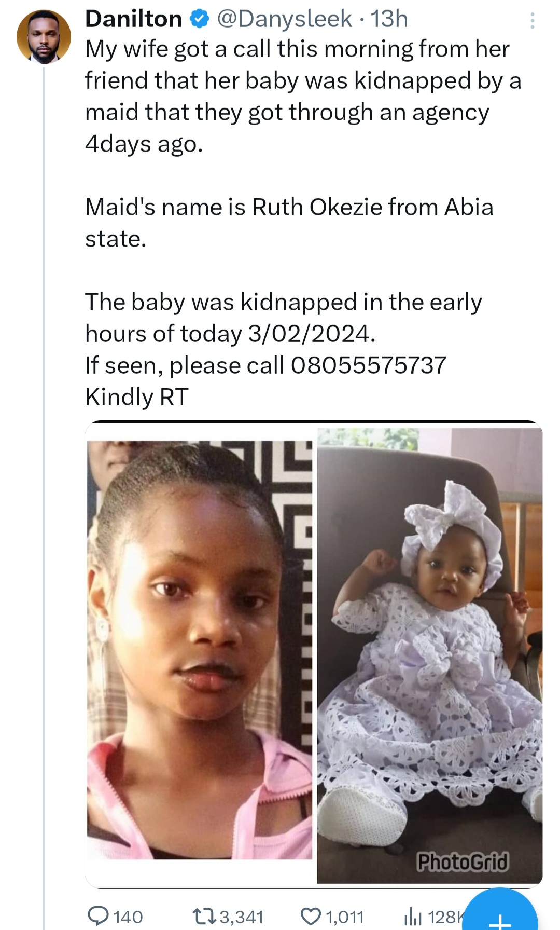Click the tweet text mentioning Ruth Okezie

(x=289, y=208)
